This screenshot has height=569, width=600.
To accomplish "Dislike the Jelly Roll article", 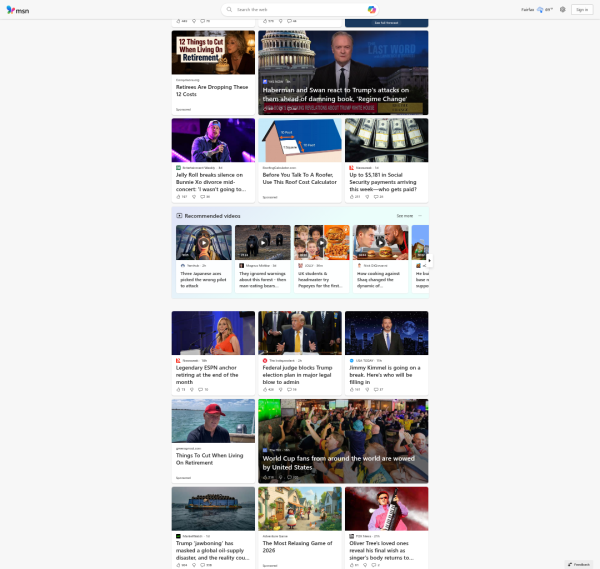I will (194, 197).
